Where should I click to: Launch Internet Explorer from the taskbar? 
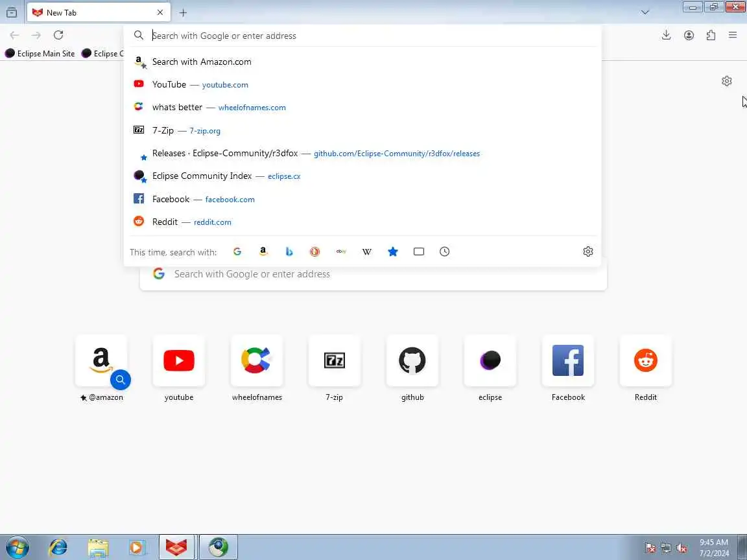(x=58, y=548)
